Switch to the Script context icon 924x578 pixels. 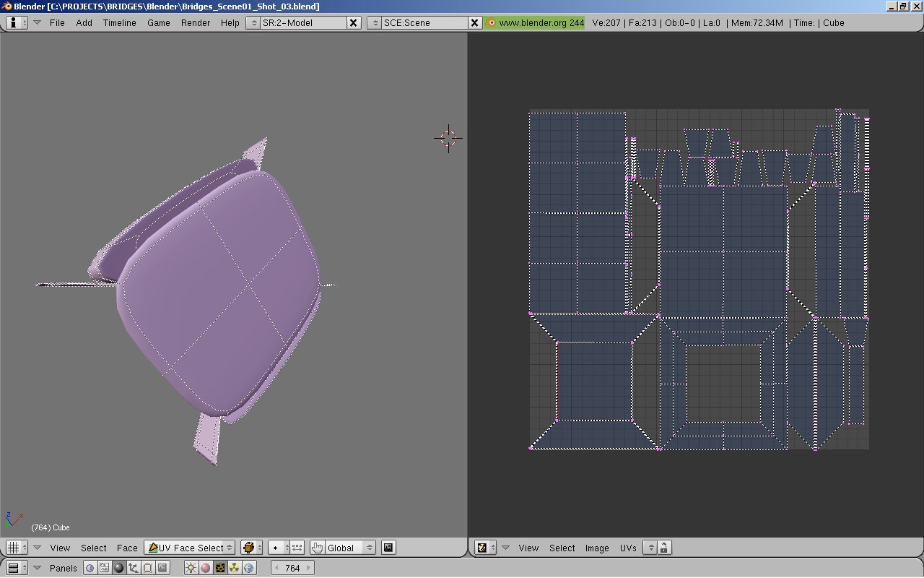pos(105,568)
